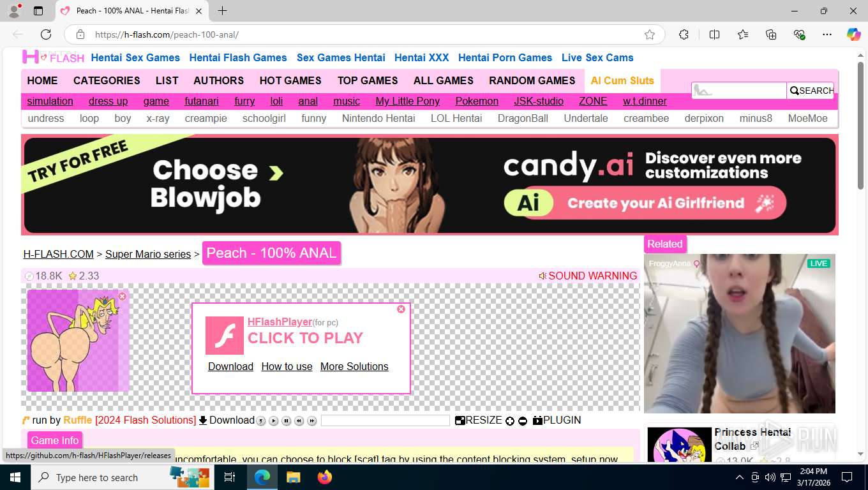
Task: Open the HOT GAMES menu item
Action: click(290, 80)
